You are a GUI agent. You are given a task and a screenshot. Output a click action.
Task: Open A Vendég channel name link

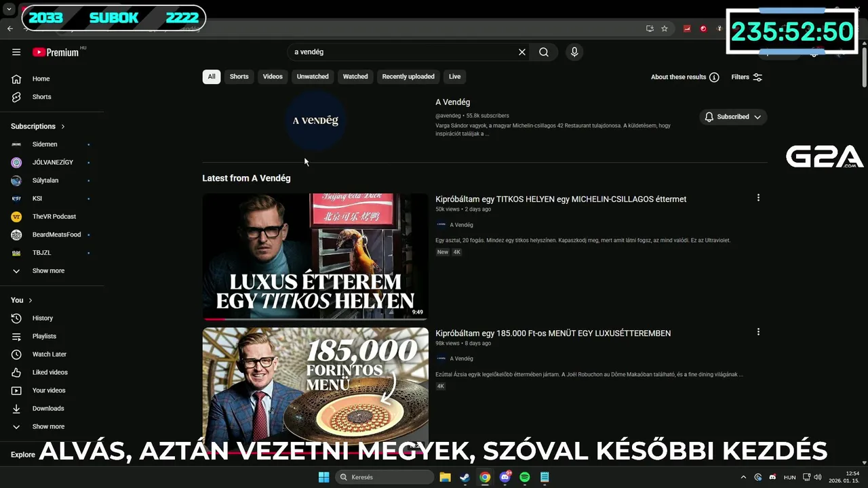pyautogui.click(x=452, y=102)
